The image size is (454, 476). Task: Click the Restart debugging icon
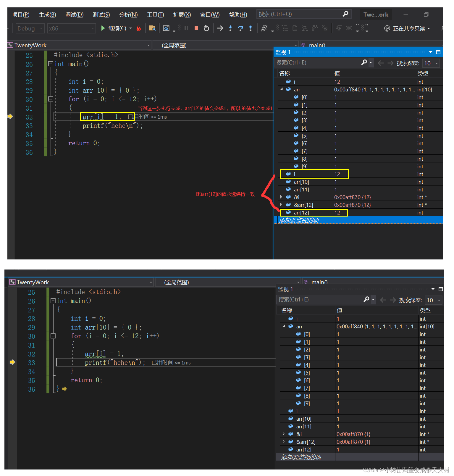pyautogui.click(x=206, y=28)
